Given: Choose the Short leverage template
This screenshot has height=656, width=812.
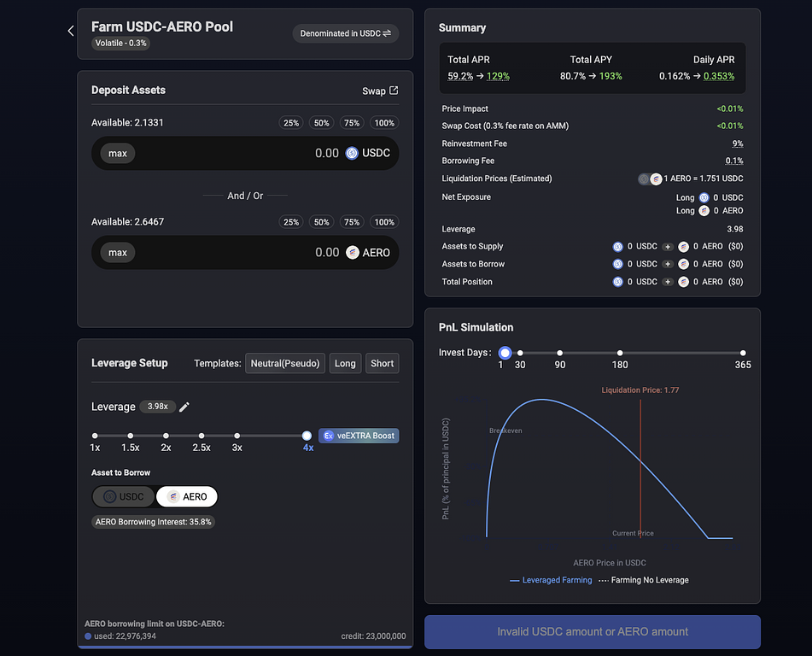Looking at the screenshot, I should [382, 363].
